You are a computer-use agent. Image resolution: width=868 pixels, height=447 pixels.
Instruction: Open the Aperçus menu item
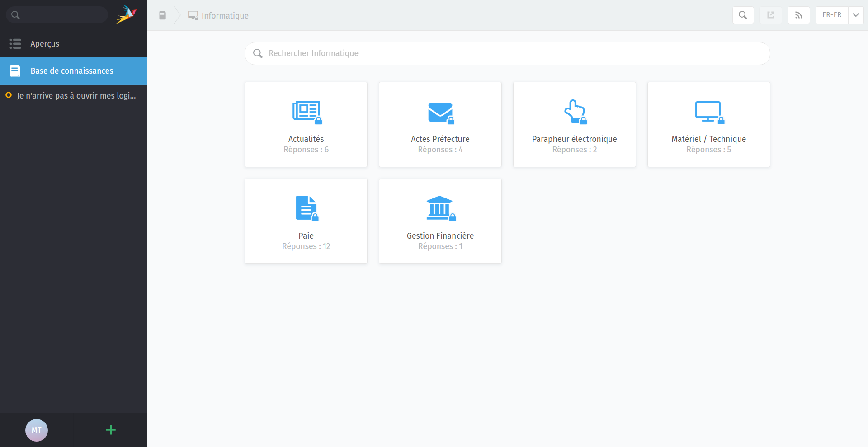tap(44, 44)
